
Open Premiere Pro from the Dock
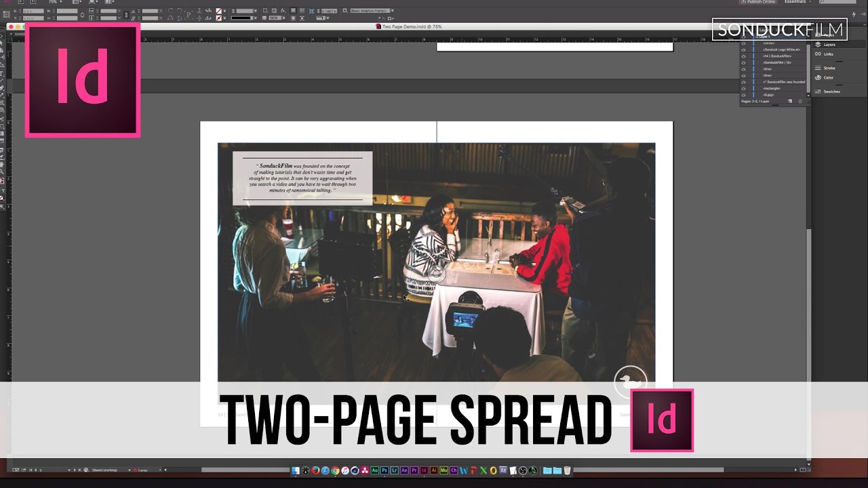[414, 470]
